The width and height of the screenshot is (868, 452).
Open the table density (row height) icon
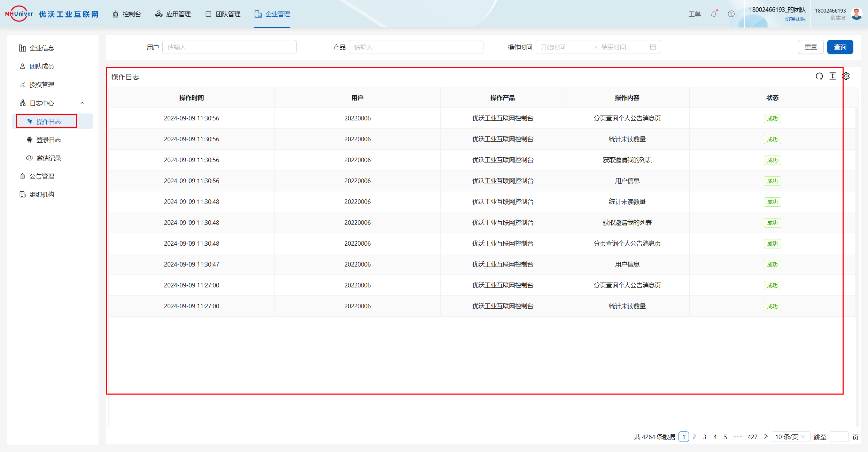point(832,76)
